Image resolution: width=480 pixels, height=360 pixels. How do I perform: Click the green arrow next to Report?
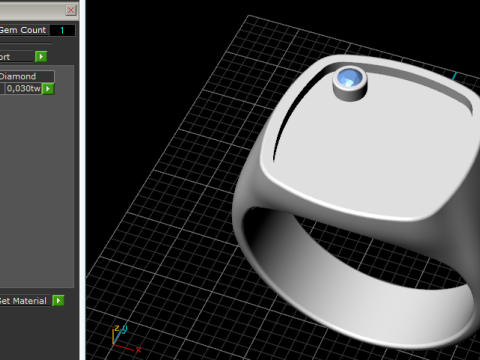point(41,57)
